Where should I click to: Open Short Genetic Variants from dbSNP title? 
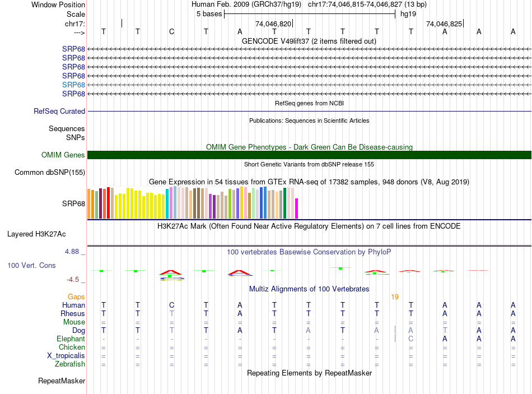click(x=309, y=164)
